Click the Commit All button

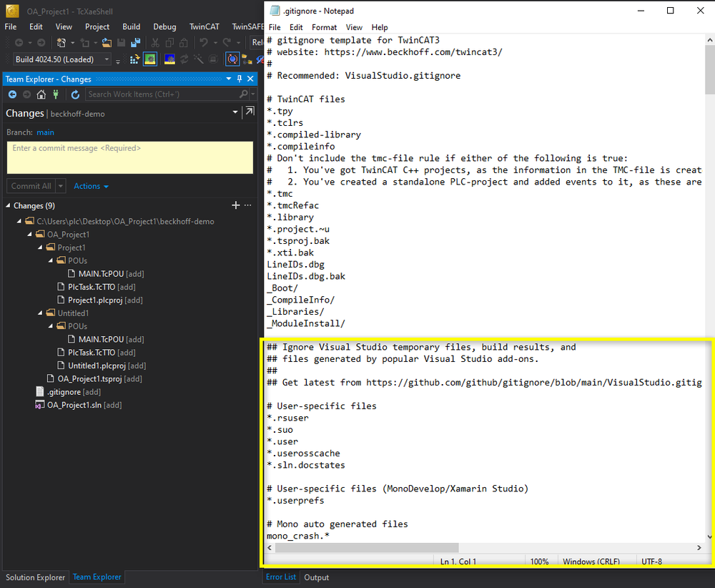coord(31,186)
